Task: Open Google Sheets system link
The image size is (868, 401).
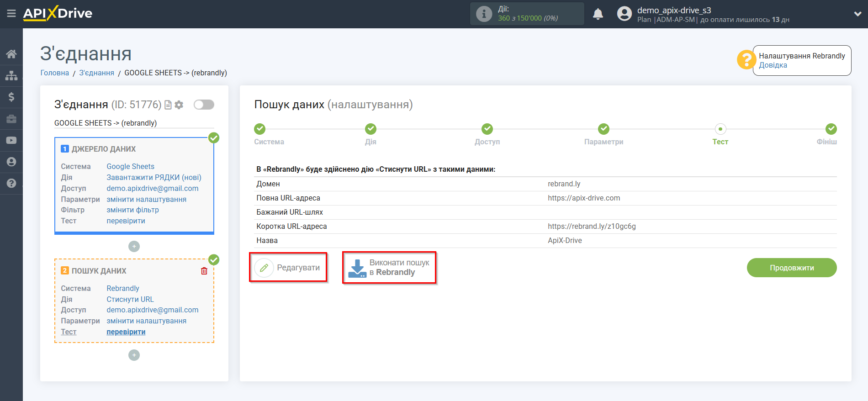Action: 131,166
